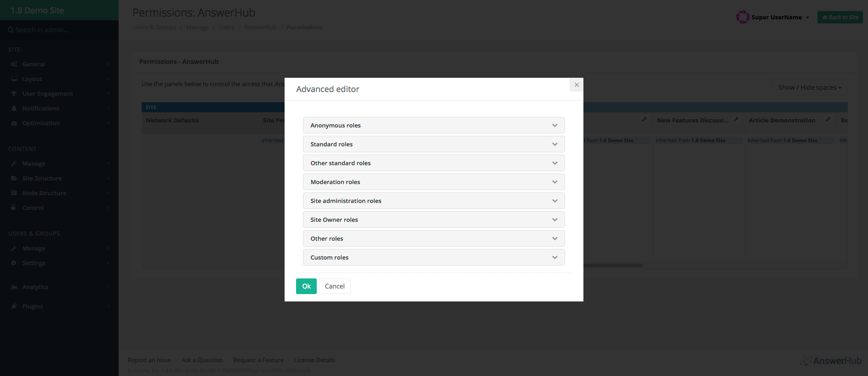Click the Notifications bell icon
The height and width of the screenshot is (376, 868).
[14, 108]
